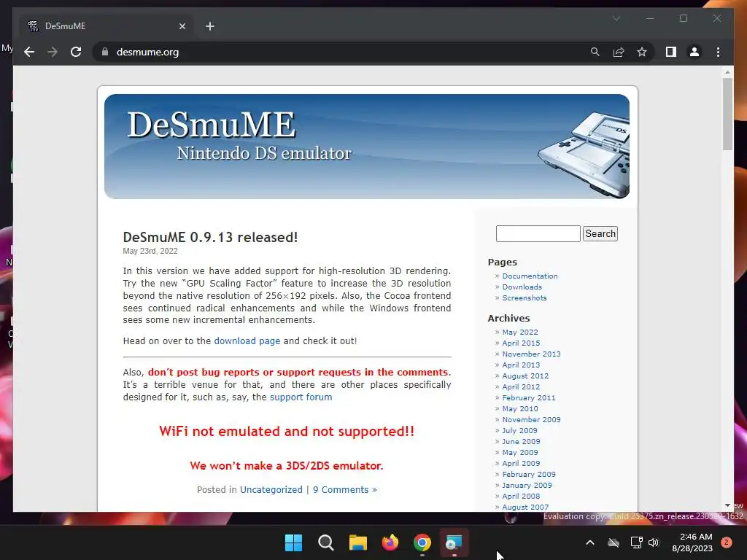The width and height of the screenshot is (747, 560).
Task: Open the network tray icon
Action: point(636,542)
